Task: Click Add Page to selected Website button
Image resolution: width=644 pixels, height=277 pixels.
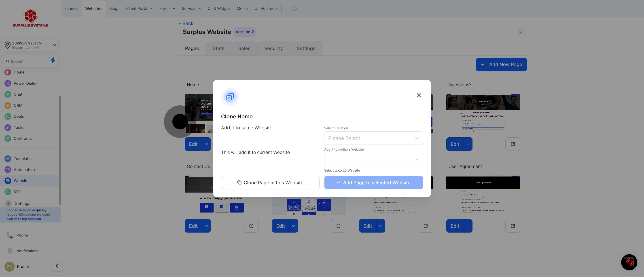Action: click(373, 183)
